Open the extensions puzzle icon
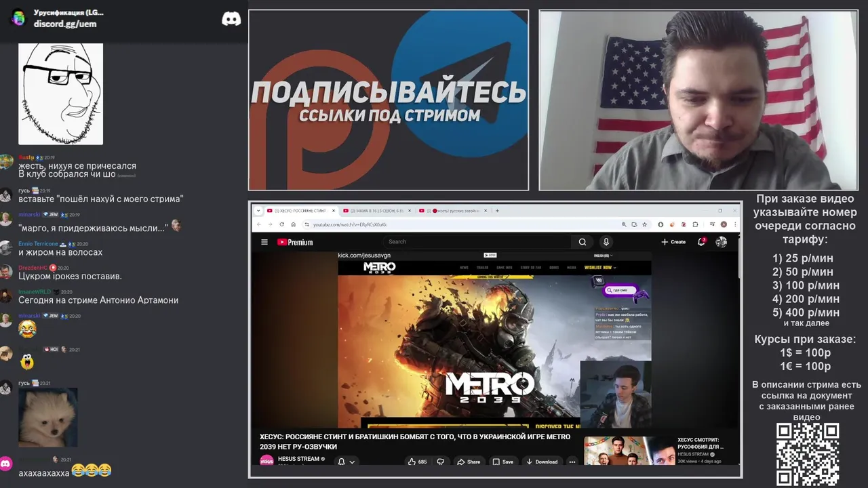This screenshot has width=868, height=488. tap(696, 224)
